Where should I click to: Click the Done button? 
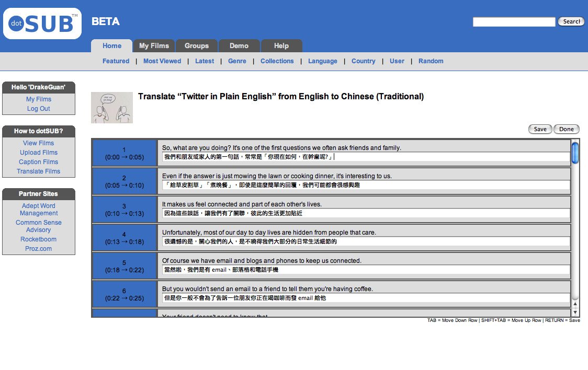click(x=566, y=129)
